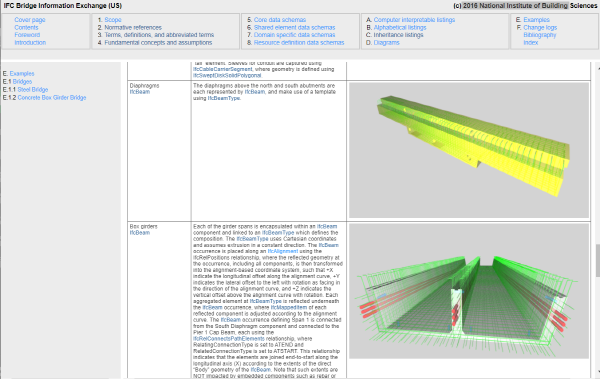The image size is (600, 379).
Task: Open the Index page
Action: [530, 42]
